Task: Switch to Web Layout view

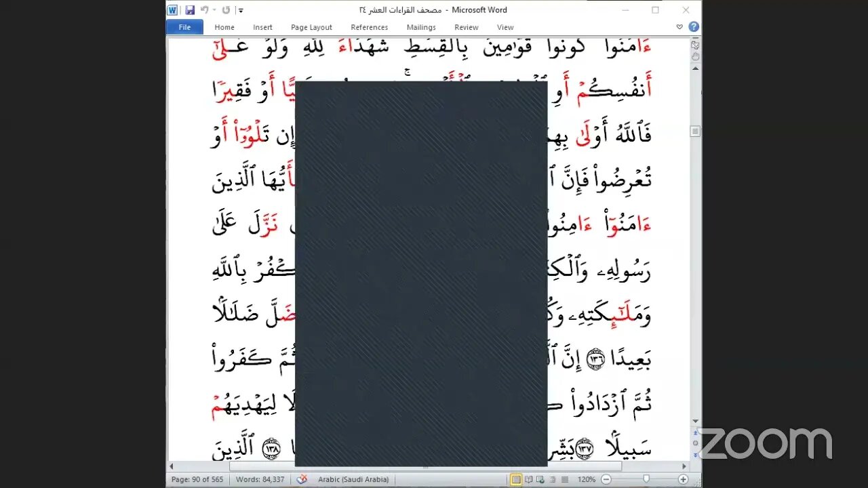Action: (541, 480)
